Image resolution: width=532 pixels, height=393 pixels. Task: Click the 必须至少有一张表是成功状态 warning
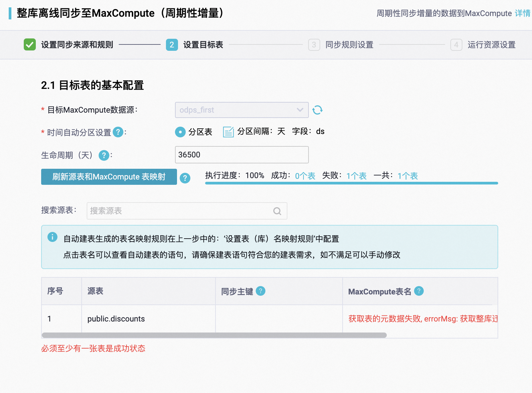click(x=93, y=349)
